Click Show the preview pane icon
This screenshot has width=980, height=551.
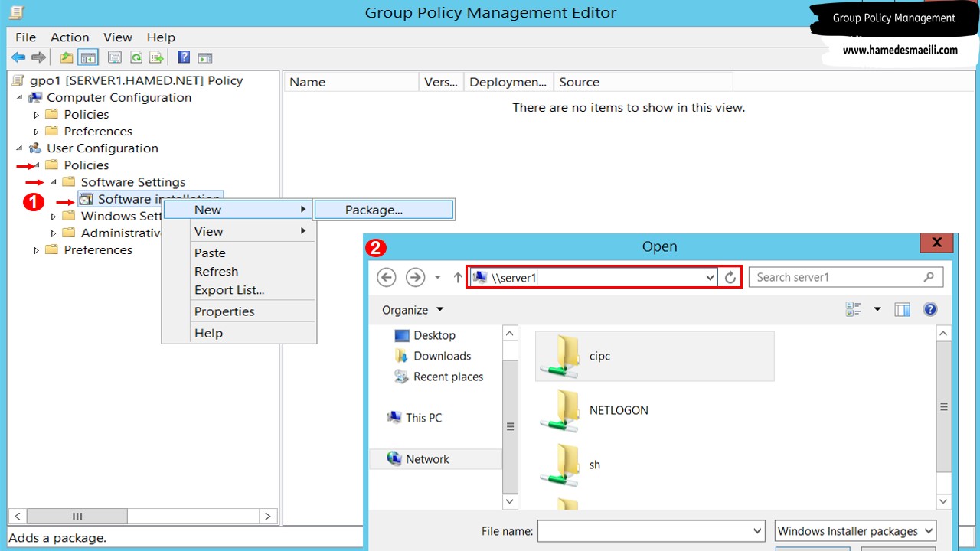903,309
